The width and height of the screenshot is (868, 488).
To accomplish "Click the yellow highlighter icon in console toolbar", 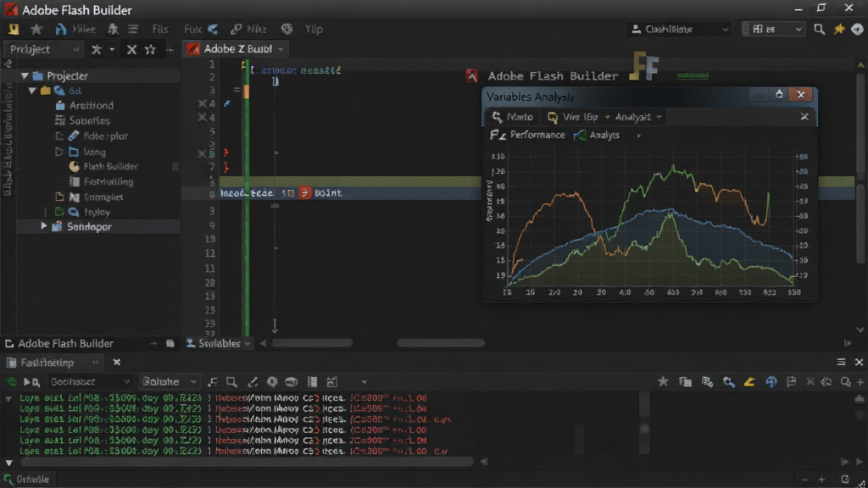I will coord(749,381).
